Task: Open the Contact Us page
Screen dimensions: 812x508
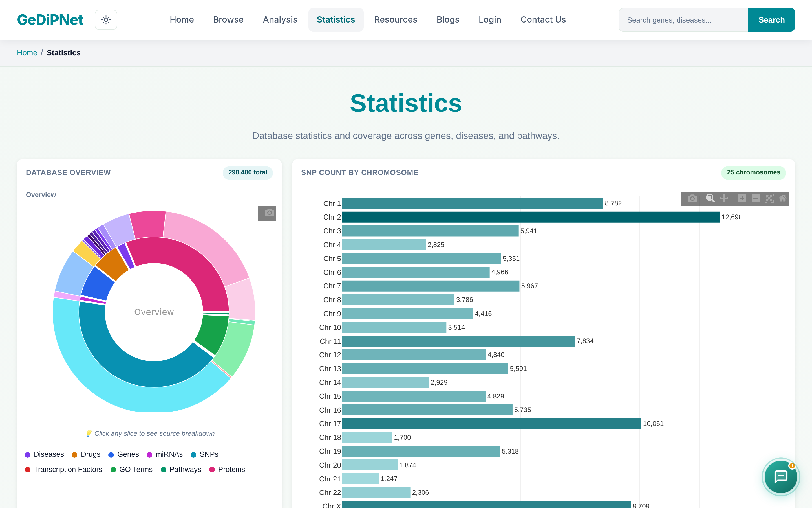Action: pos(543,20)
